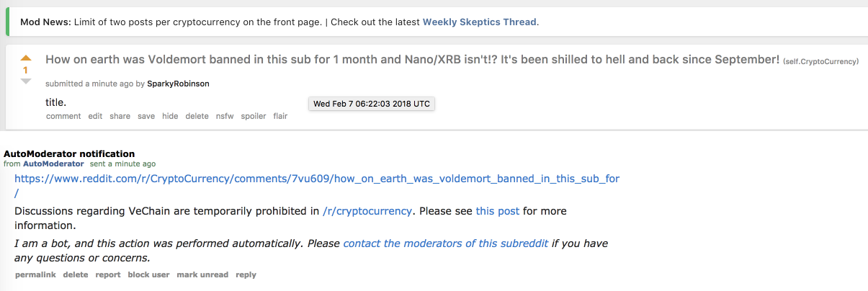Upvote the Voldemort post

click(x=26, y=58)
